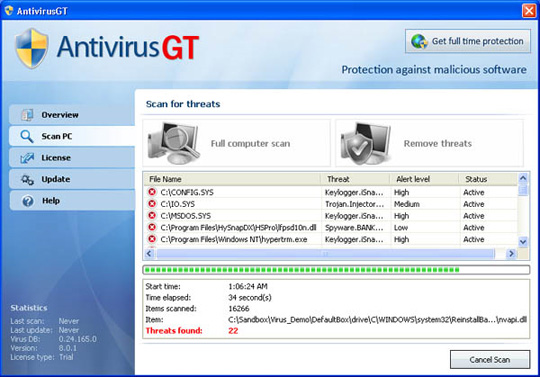The image size is (540, 377).
Task: Click the green scan progress bar
Action: pyautogui.click(x=336, y=270)
